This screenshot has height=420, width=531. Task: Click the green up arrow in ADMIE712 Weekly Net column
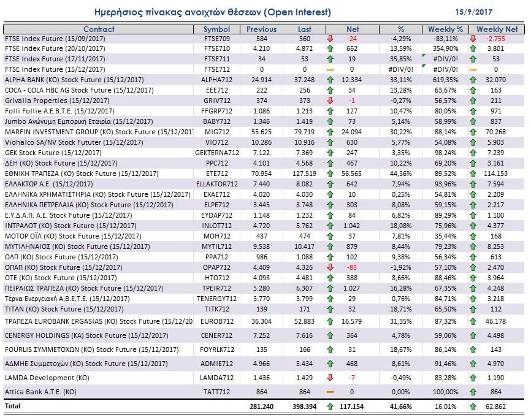[473, 364]
